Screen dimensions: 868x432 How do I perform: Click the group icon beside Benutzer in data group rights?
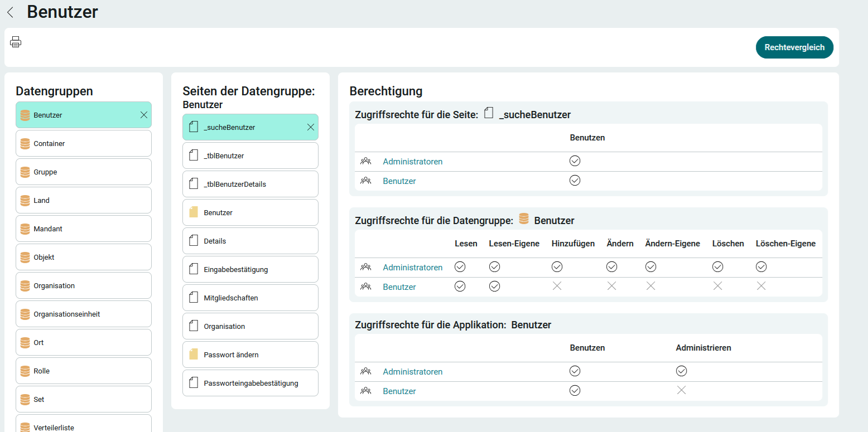366,287
